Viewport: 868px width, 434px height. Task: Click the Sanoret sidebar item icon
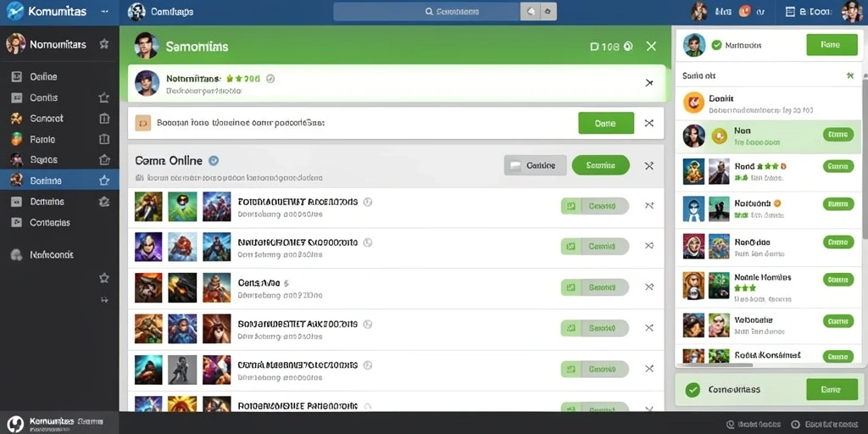pos(17,118)
